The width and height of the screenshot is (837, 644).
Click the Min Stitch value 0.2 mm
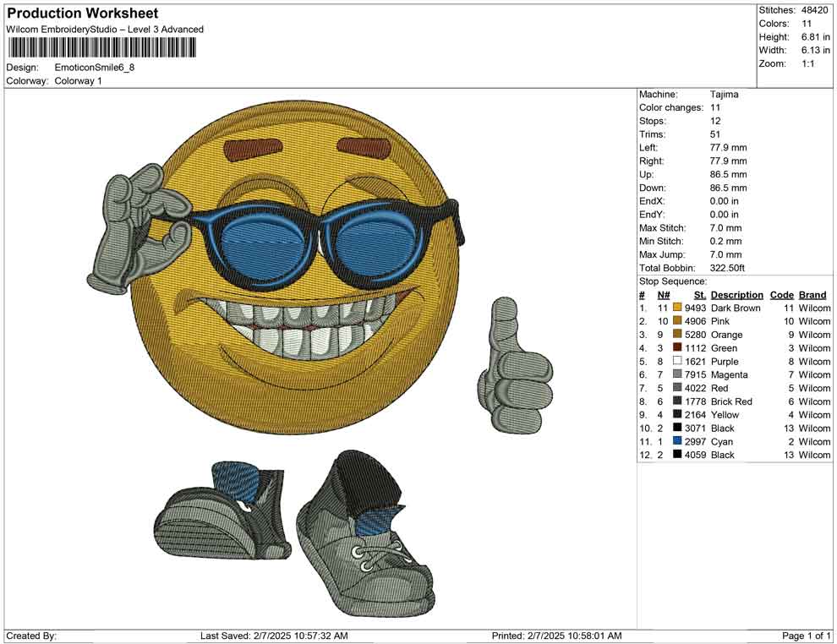[x=726, y=241]
